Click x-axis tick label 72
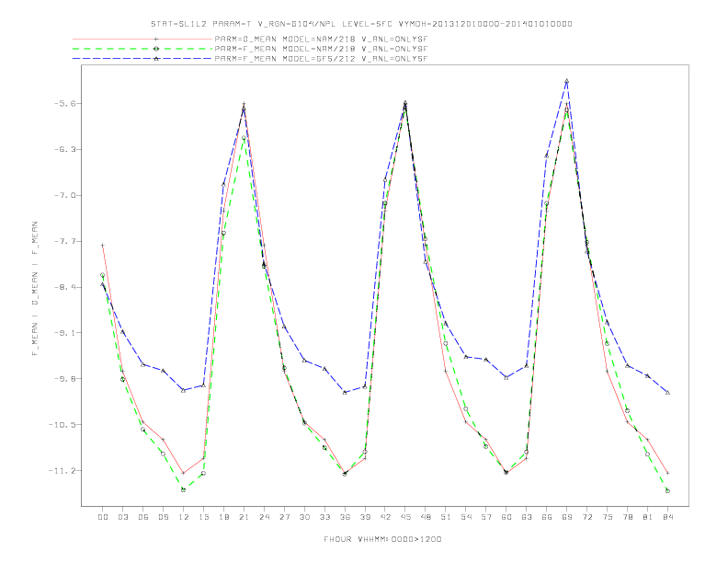 tap(587, 517)
